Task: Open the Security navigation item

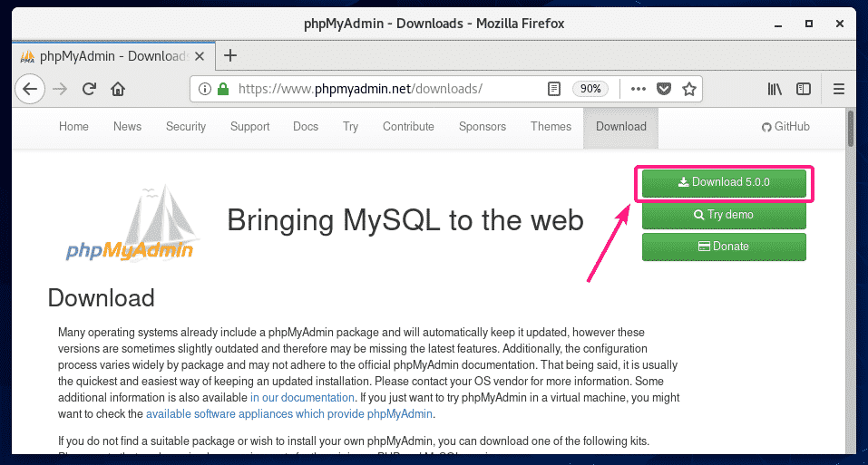Action: pyautogui.click(x=185, y=127)
